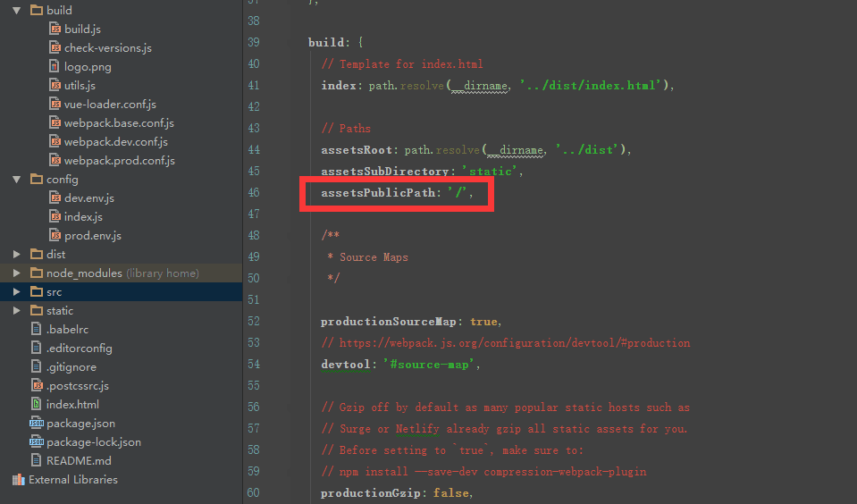Viewport: 857px width, 504px height.
Task: Click the 'Source Maps' comment text
Action: 374,257
